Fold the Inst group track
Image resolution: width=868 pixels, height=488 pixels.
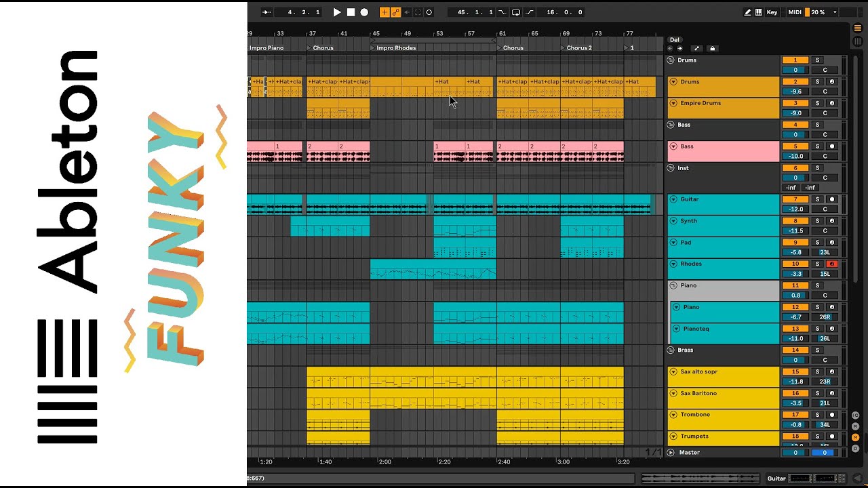(x=671, y=168)
